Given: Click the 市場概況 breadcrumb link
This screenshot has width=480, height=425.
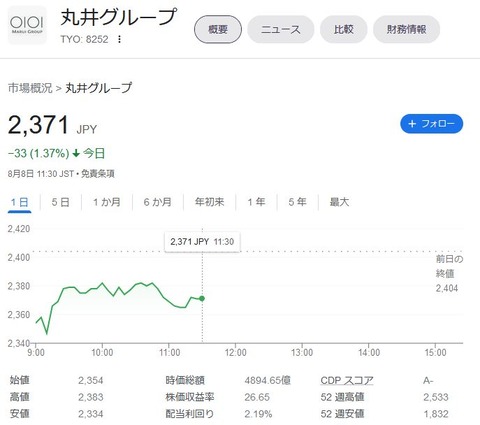Looking at the screenshot, I should (30, 88).
